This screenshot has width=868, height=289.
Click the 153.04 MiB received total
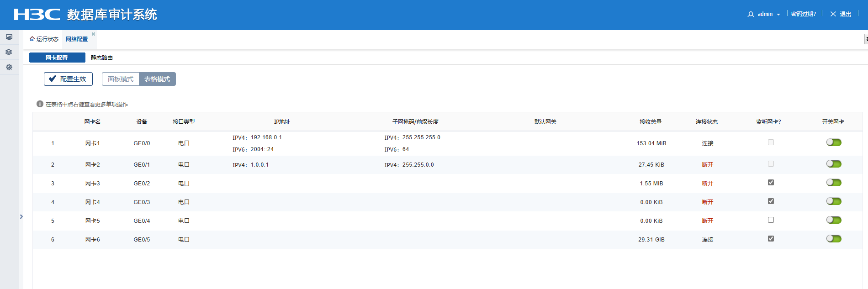click(651, 143)
